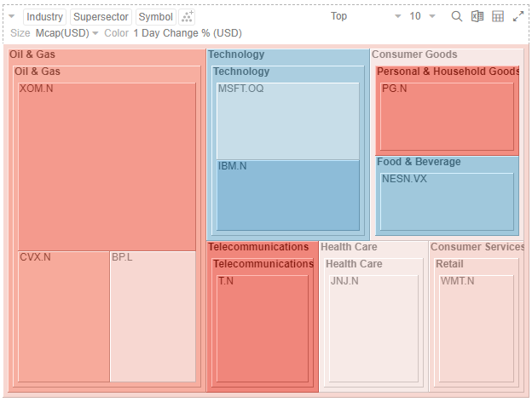532x402 pixels.
Task: Select the WMT.N Retail tile
Action: pos(475,328)
